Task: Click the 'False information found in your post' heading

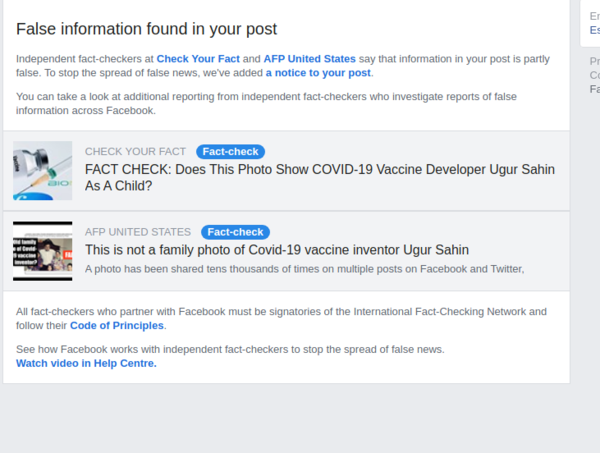Action: coord(147,29)
